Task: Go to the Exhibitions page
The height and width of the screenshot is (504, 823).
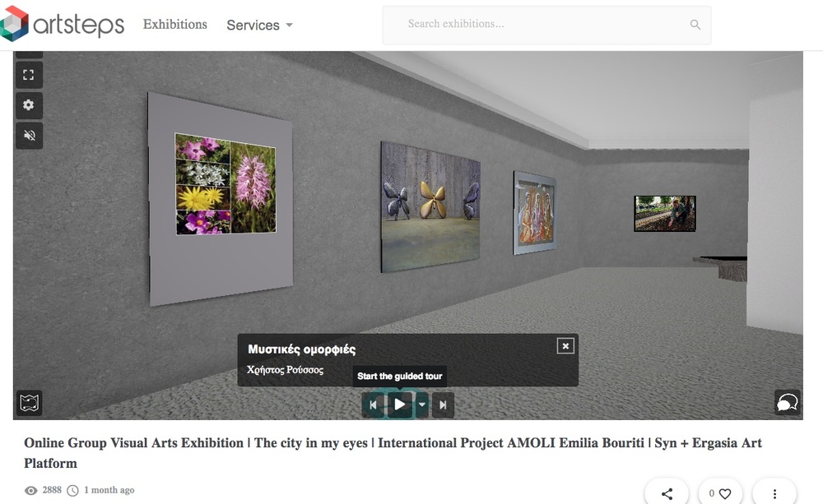Action: [175, 25]
